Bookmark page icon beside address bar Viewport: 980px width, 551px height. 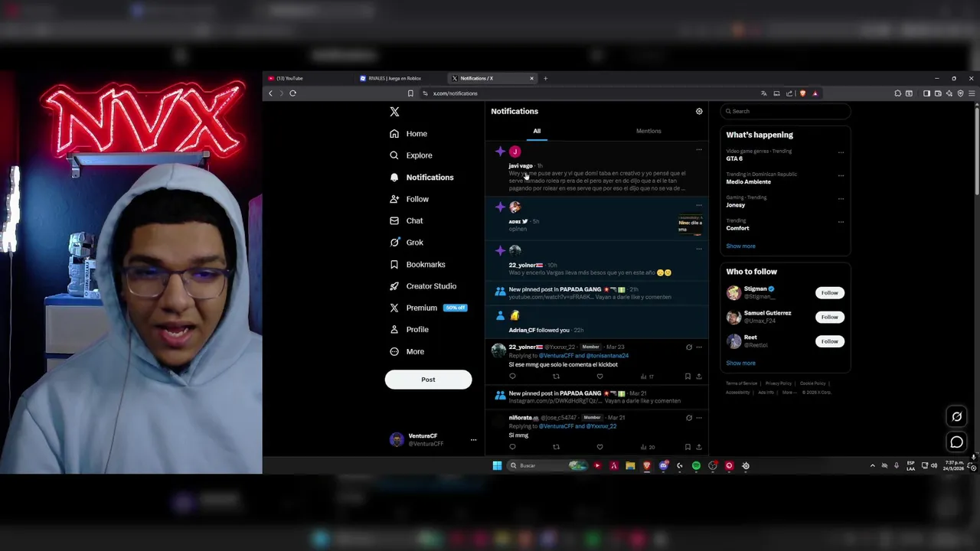[x=410, y=93]
